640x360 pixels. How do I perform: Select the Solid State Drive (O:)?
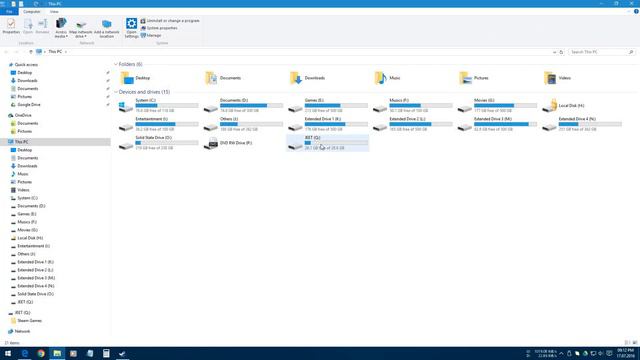point(158,143)
